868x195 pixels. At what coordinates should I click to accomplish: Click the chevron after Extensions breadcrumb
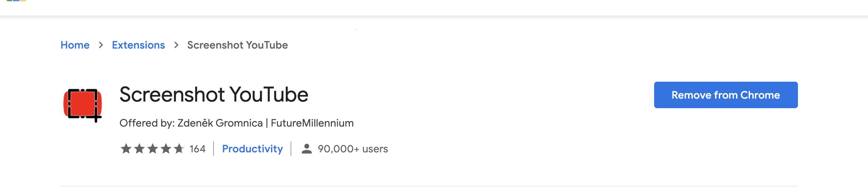pos(176,45)
